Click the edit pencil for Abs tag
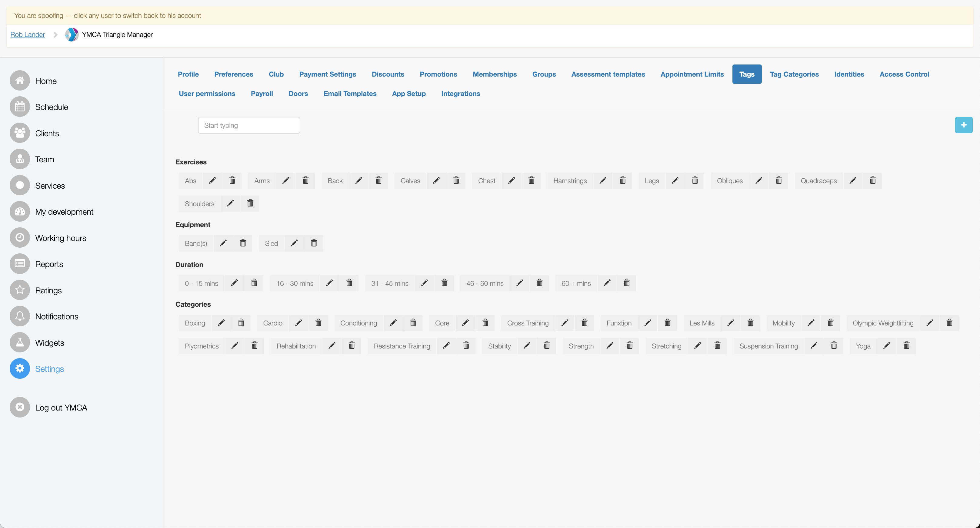 [x=213, y=180]
